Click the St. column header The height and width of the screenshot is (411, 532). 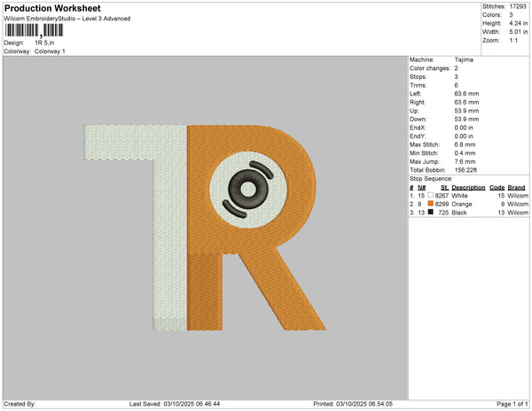pyautogui.click(x=444, y=188)
